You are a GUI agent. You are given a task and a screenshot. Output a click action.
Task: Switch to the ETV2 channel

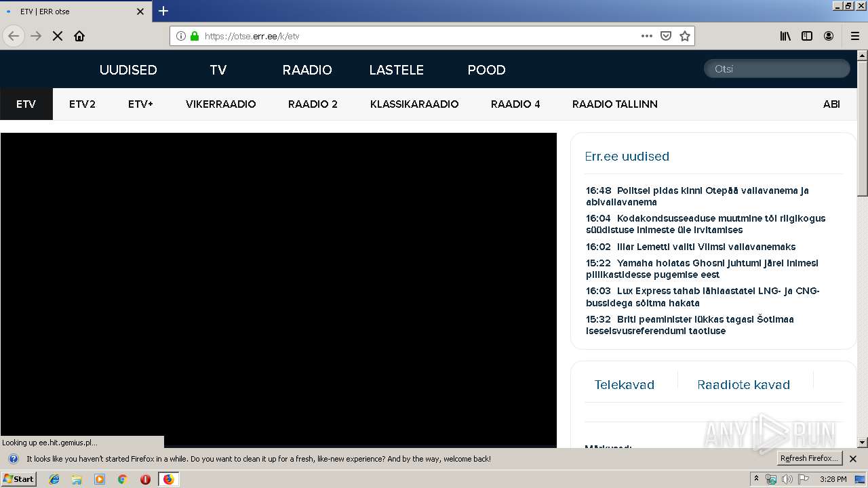click(x=82, y=104)
